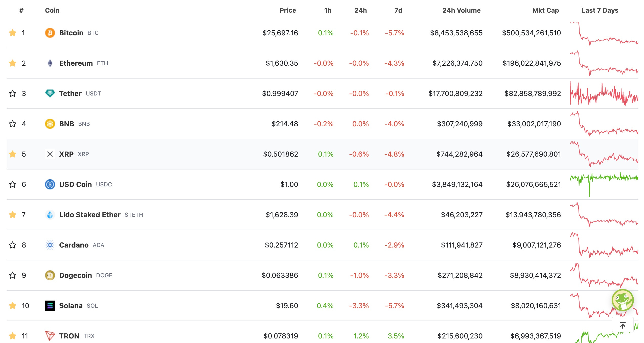Click the STETH ticker symbol
Image resolution: width=644 pixels, height=343 pixels.
click(134, 215)
